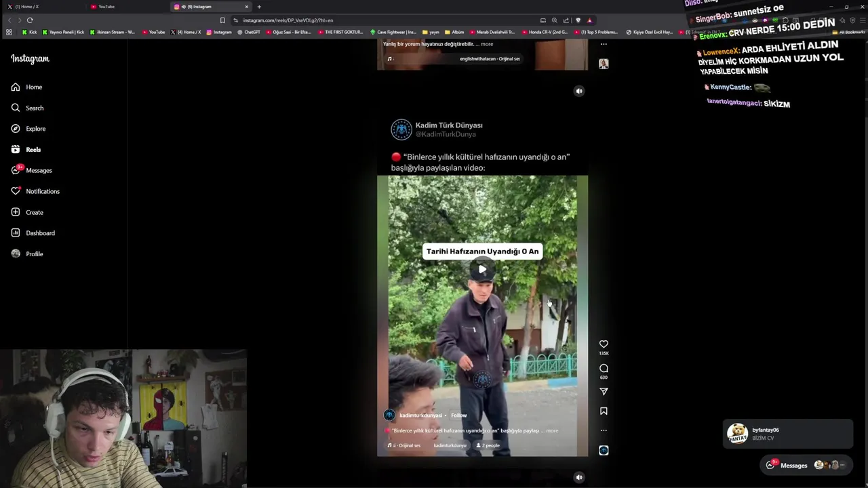Open Messages in the left sidebar
Image resolution: width=868 pixels, height=488 pixels.
pos(32,170)
